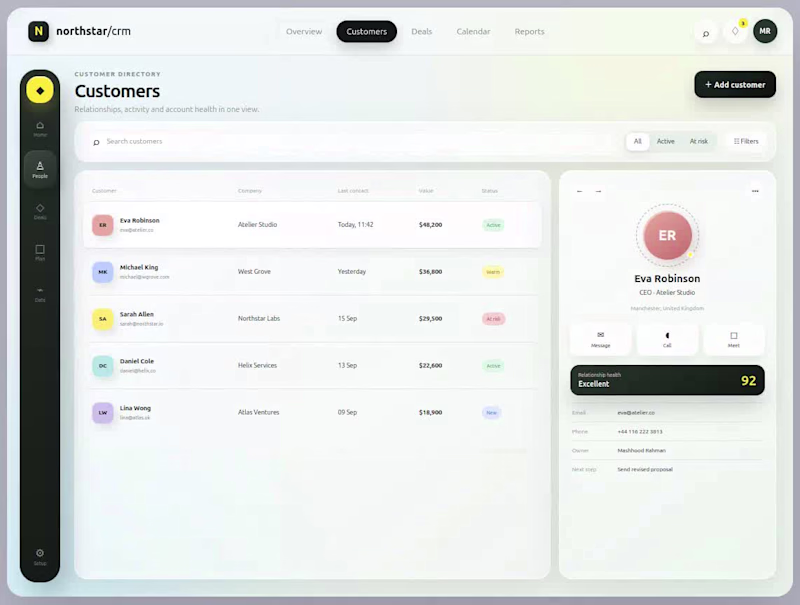Click the At risk badge for Sarah Allen
Image resolution: width=800 pixels, height=605 pixels.
(x=493, y=319)
